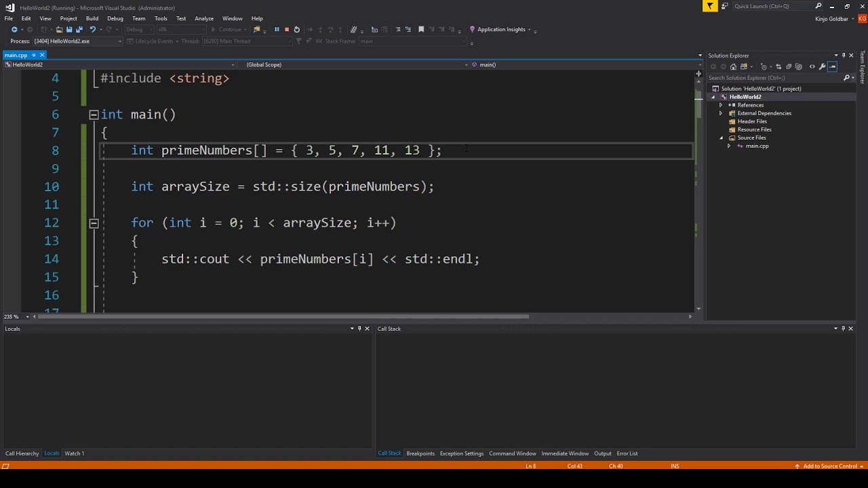Select Resource Files folder in Solution Explorer

point(754,129)
